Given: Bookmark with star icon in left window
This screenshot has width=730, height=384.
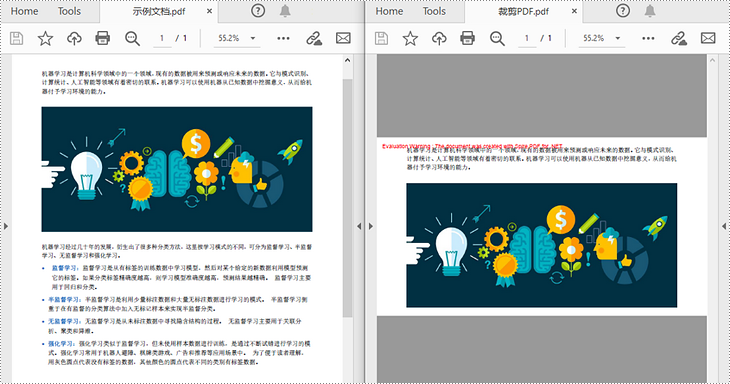Looking at the screenshot, I should click(x=45, y=38).
